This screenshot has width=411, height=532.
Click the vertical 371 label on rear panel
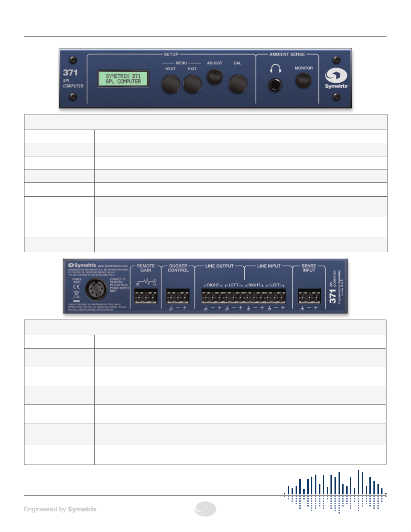pyautogui.click(x=332, y=296)
